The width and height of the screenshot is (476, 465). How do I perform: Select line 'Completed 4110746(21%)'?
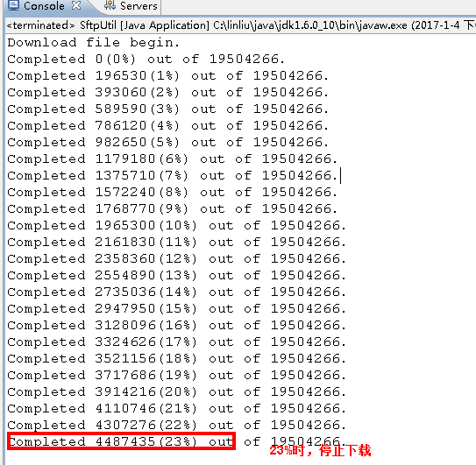177,409
